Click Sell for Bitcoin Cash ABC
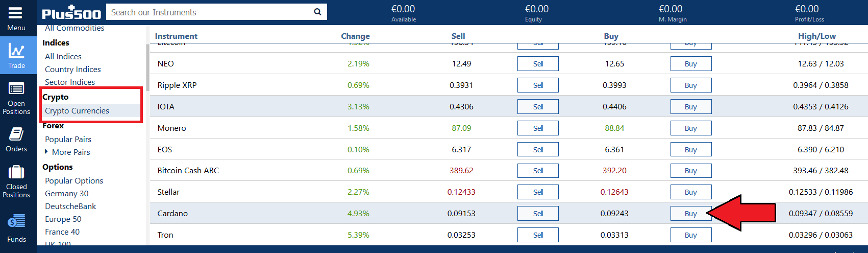868x253 pixels. pyautogui.click(x=538, y=171)
